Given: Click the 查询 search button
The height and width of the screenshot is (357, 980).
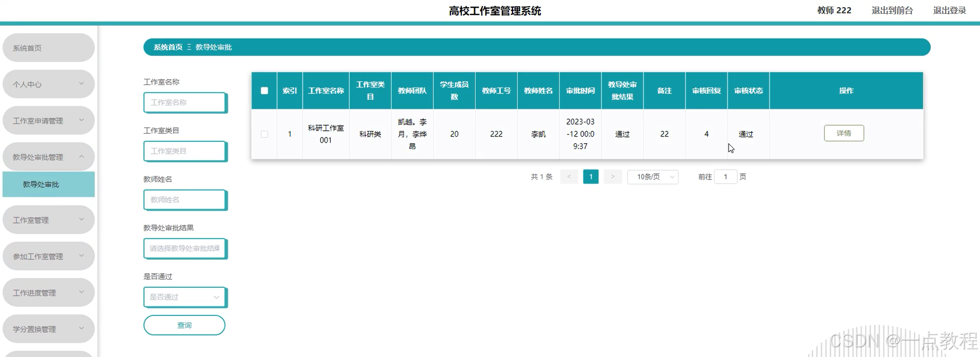Looking at the screenshot, I should [184, 325].
